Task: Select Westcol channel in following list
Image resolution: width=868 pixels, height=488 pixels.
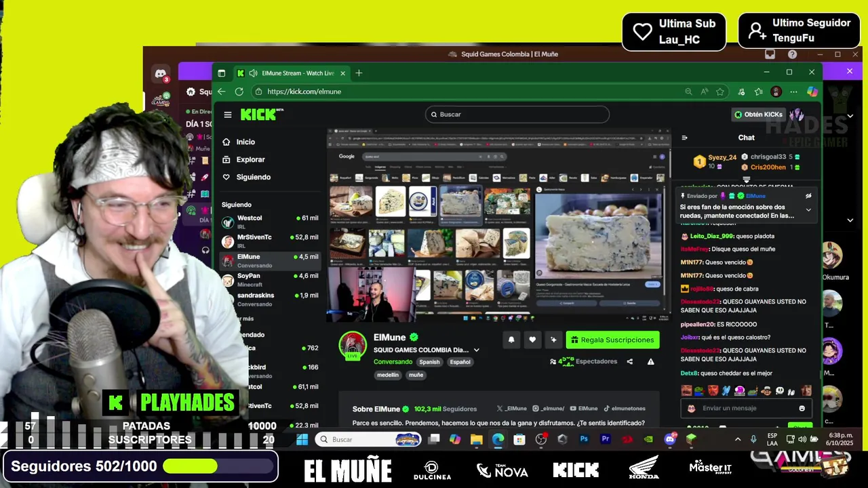Action: pos(270,222)
